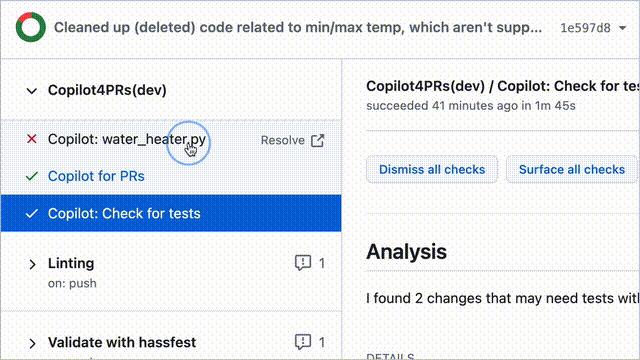The height and width of the screenshot is (360, 640).
Task: Open the truncated commit message title
Action: tap(298, 27)
